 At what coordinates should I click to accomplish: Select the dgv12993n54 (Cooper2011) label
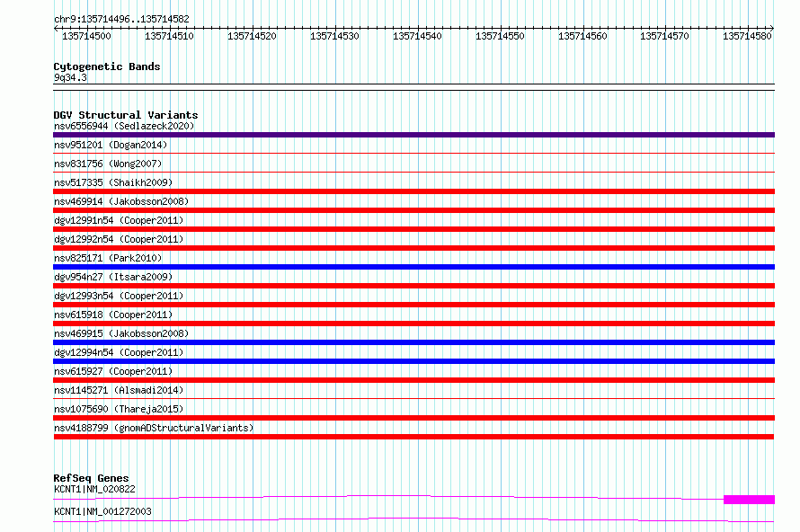click(119, 296)
